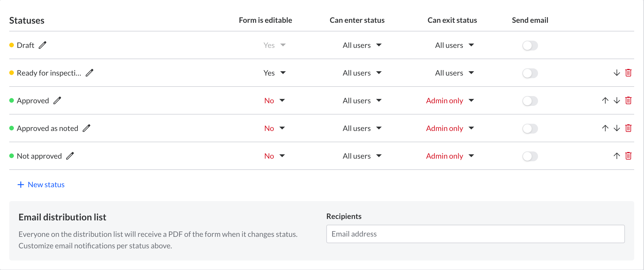
Task: Edit the Approved as noted status name
Action: point(87,128)
